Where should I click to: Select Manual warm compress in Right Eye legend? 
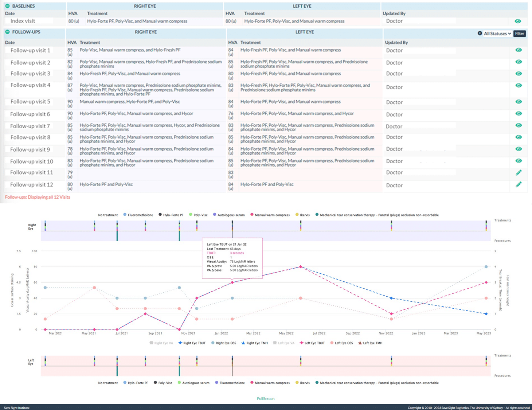click(x=270, y=215)
